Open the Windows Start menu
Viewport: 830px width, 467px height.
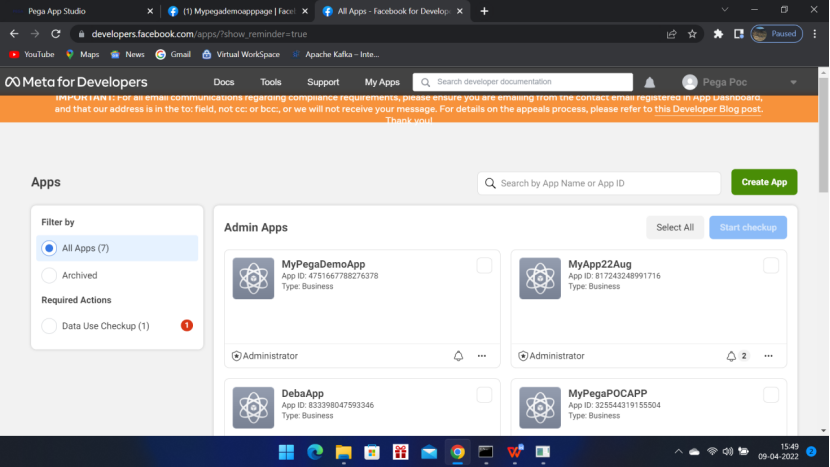pyautogui.click(x=286, y=452)
